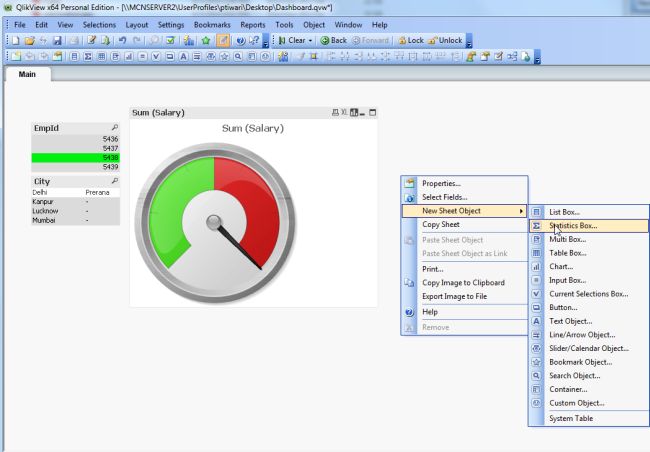Viewport: 650px width, 452px height.
Task: Click Create Line/Arrow Object icon in toolbar
Action: pyautogui.click(x=197, y=56)
